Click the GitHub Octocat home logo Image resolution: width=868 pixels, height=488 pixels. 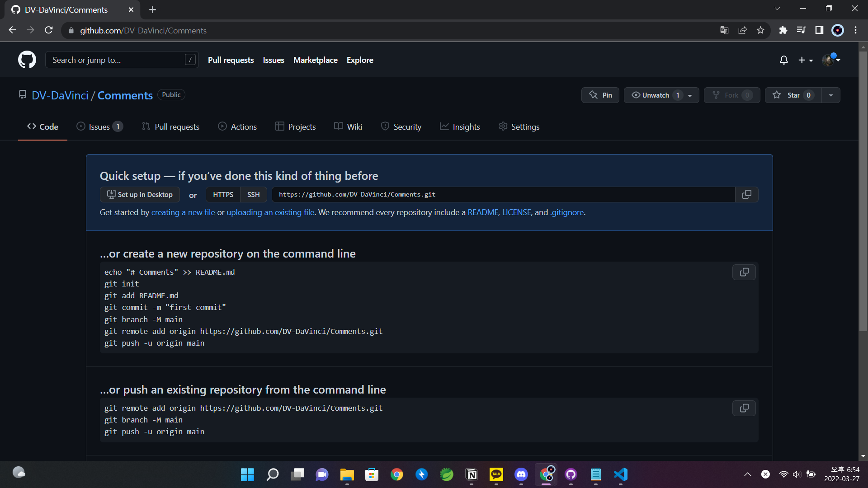click(x=27, y=60)
